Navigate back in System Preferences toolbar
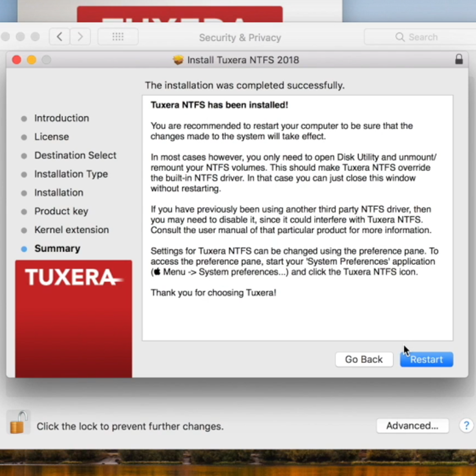The height and width of the screenshot is (476, 476). point(59,37)
